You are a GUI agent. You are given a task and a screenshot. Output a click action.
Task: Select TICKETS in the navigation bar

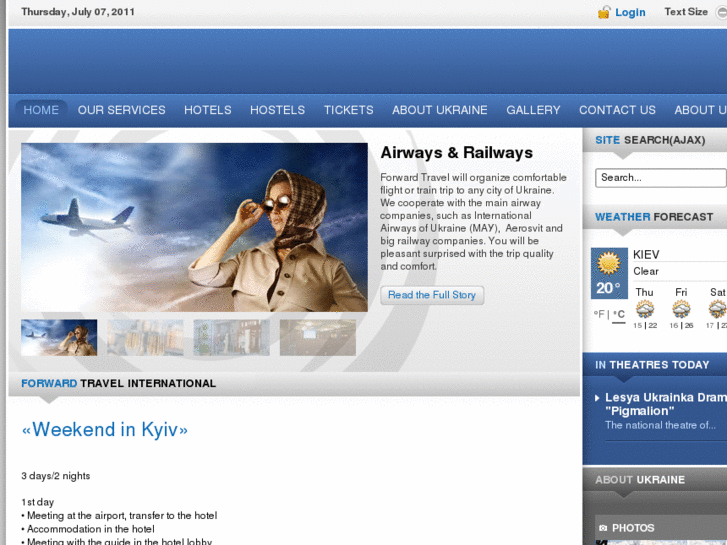[349, 110]
